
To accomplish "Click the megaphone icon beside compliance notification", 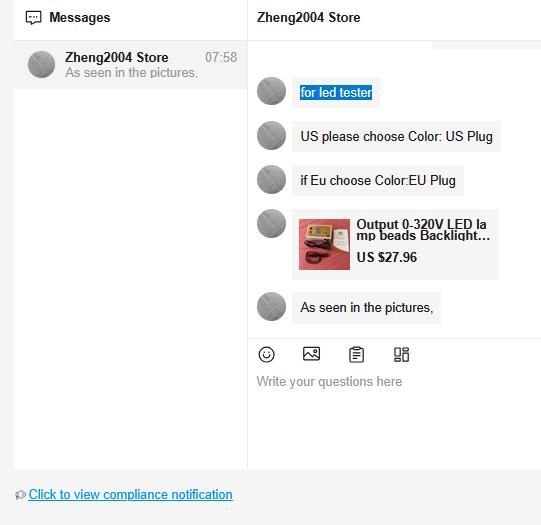I will click(21, 495).
